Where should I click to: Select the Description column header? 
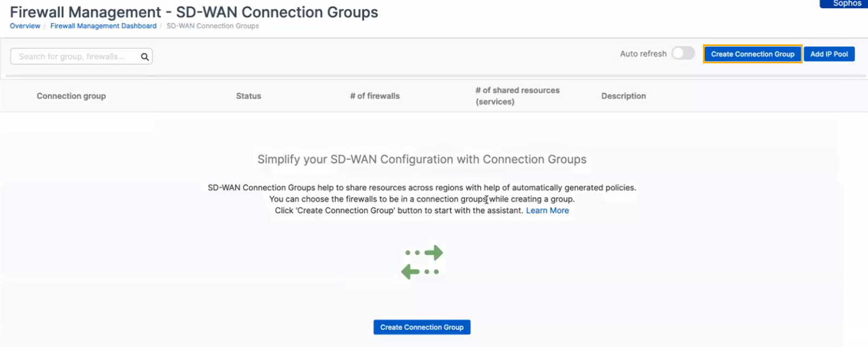(623, 96)
